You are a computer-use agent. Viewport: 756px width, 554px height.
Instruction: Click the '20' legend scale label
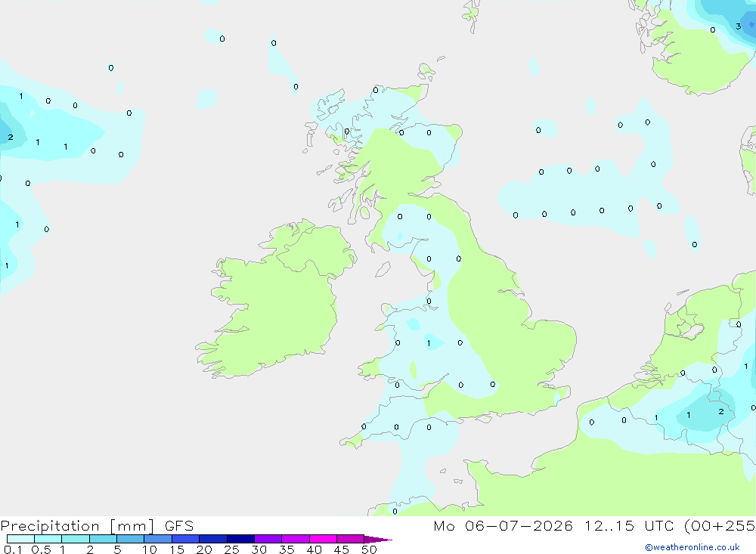(204, 549)
